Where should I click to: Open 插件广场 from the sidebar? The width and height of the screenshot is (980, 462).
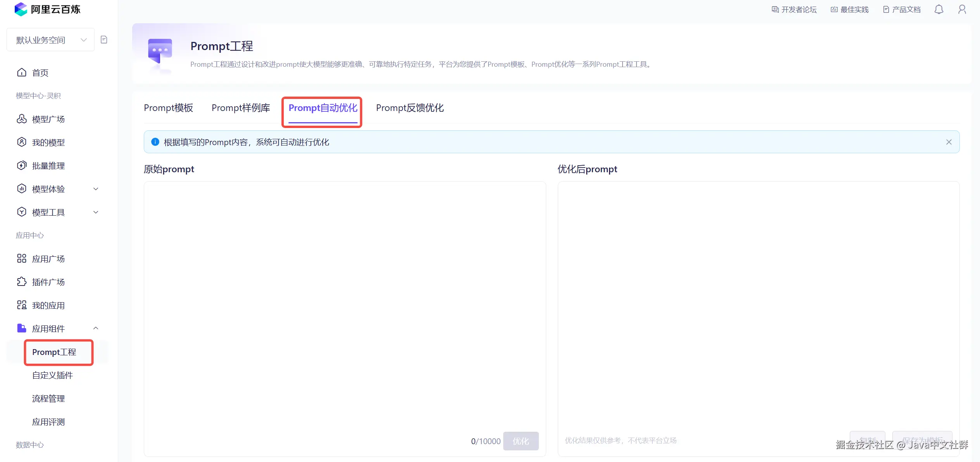[48, 282]
